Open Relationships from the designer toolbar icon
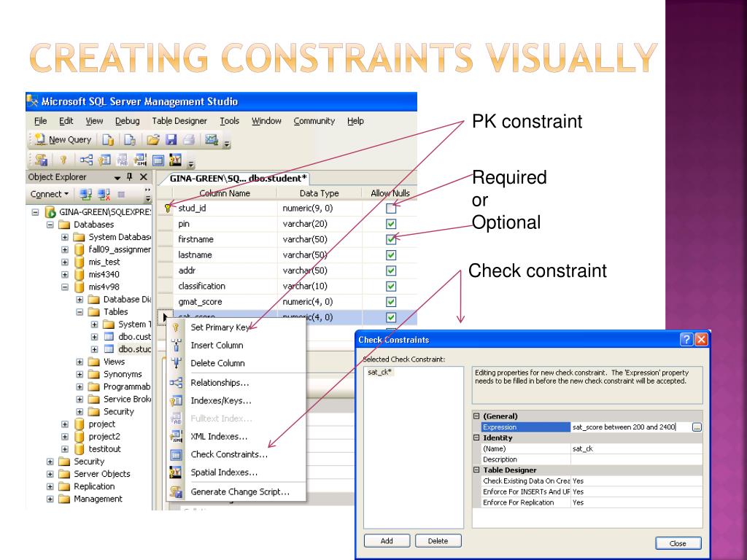Viewport: 747px width, 560px height. (x=86, y=160)
